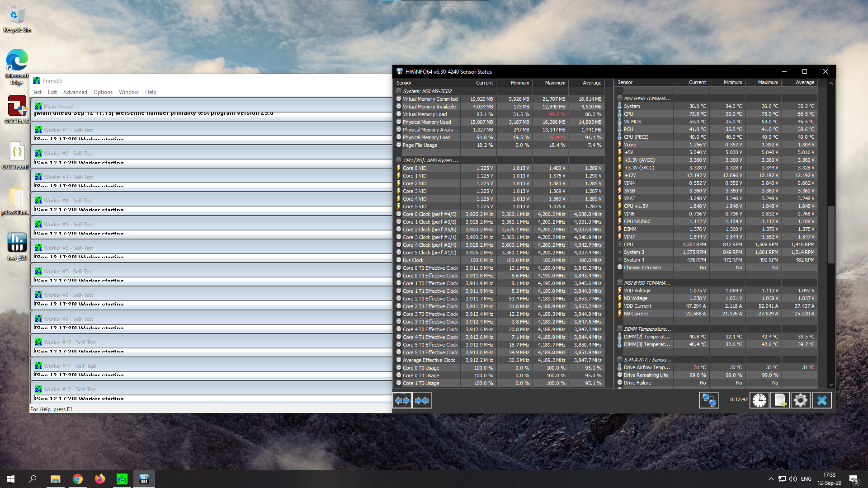The image size is (868, 488).
Task: Reset sensor min/max with the clock button
Action: pos(759,400)
